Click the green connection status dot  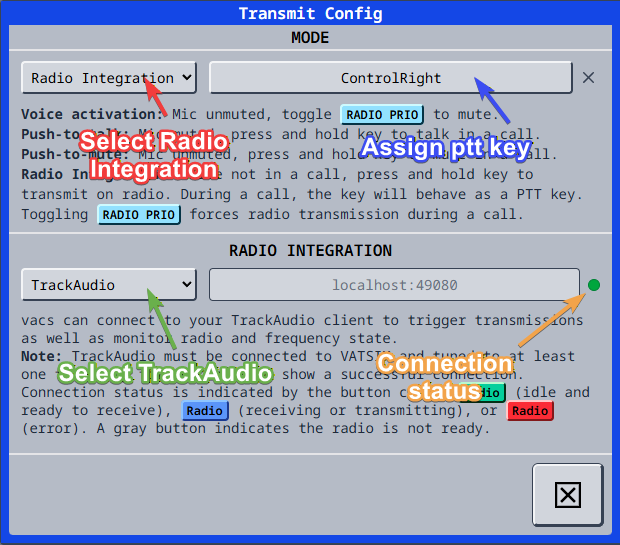tap(594, 285)
